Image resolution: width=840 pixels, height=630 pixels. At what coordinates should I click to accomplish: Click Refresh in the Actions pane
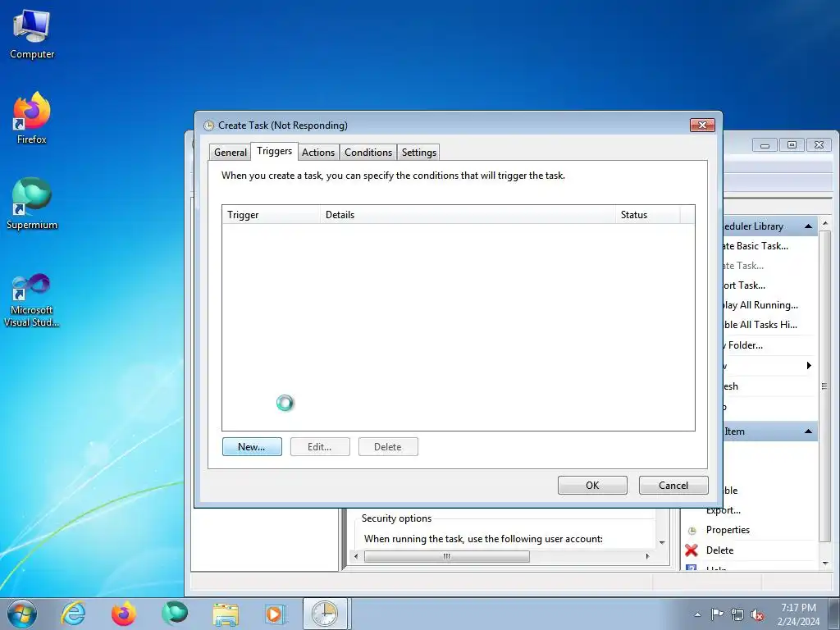[x=731, y=386]
